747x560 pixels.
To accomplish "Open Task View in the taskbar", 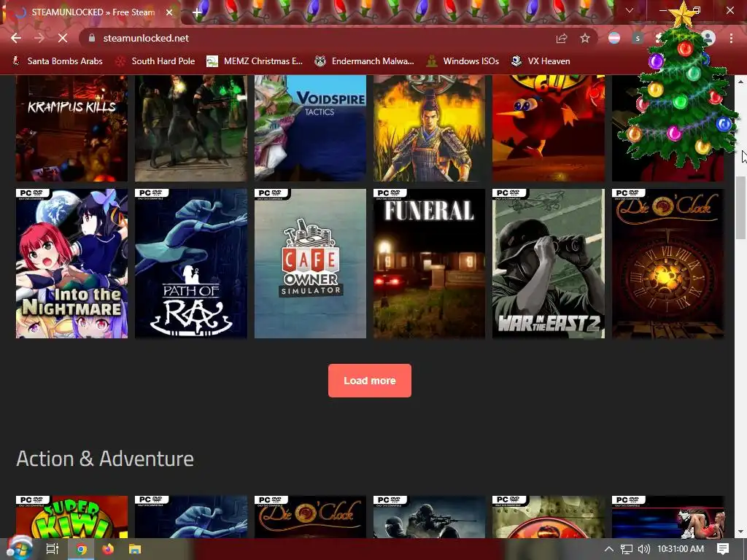I will pyautogui.click(x=52, y=549).
